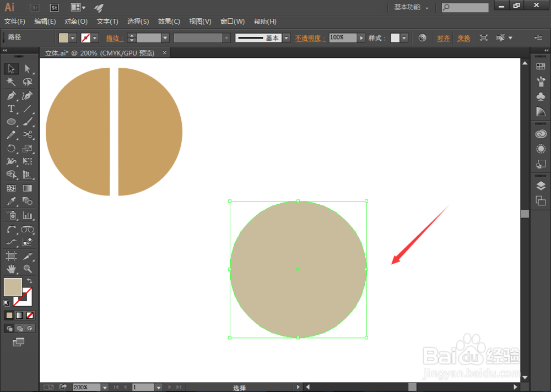
Task: Set paint mode to Gradient
Action: coord(20,315)
